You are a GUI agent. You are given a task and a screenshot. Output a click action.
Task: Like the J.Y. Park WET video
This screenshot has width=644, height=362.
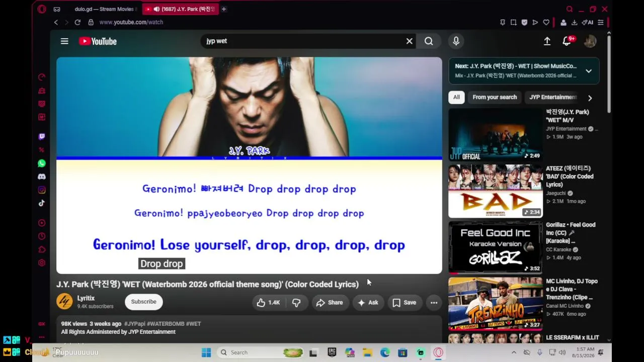click(268, 303)
